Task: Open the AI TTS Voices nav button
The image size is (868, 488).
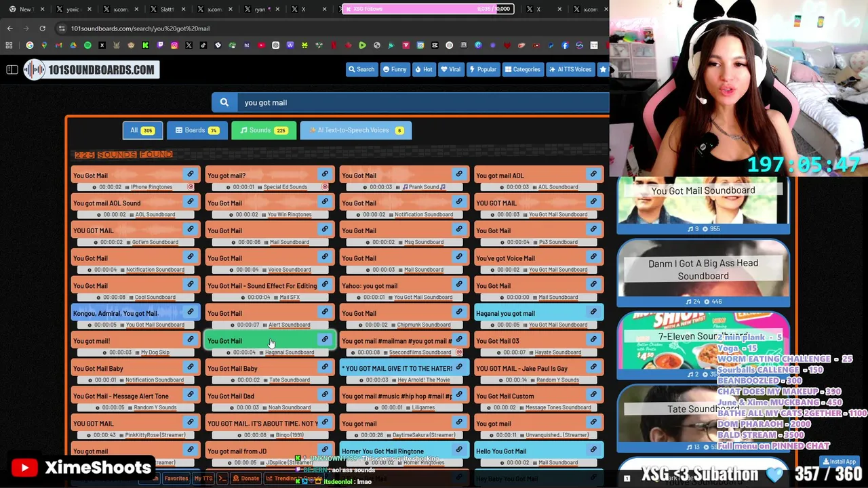Action: (x=570, y=69)
